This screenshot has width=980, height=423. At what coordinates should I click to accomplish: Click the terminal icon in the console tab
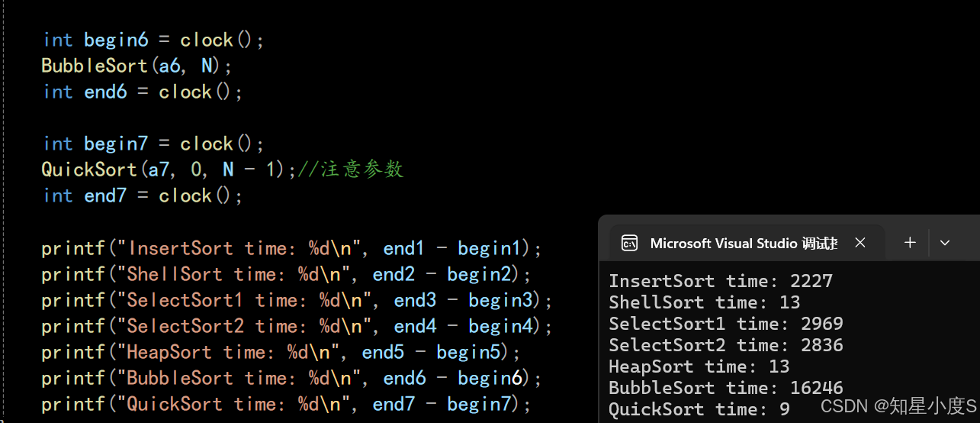point(629,243)
